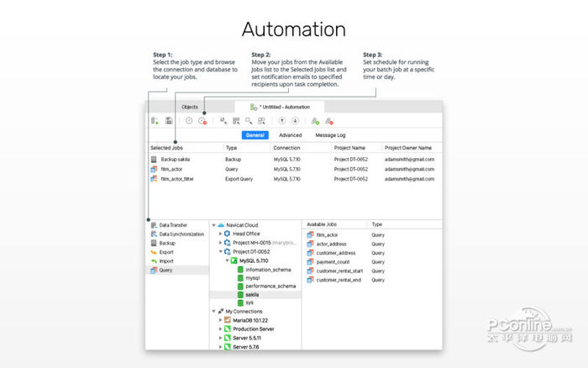Click the Add Attachment paperclip icon
This screenshot has height=368, width=588.
pyautogui.click(x=315, y=121)
